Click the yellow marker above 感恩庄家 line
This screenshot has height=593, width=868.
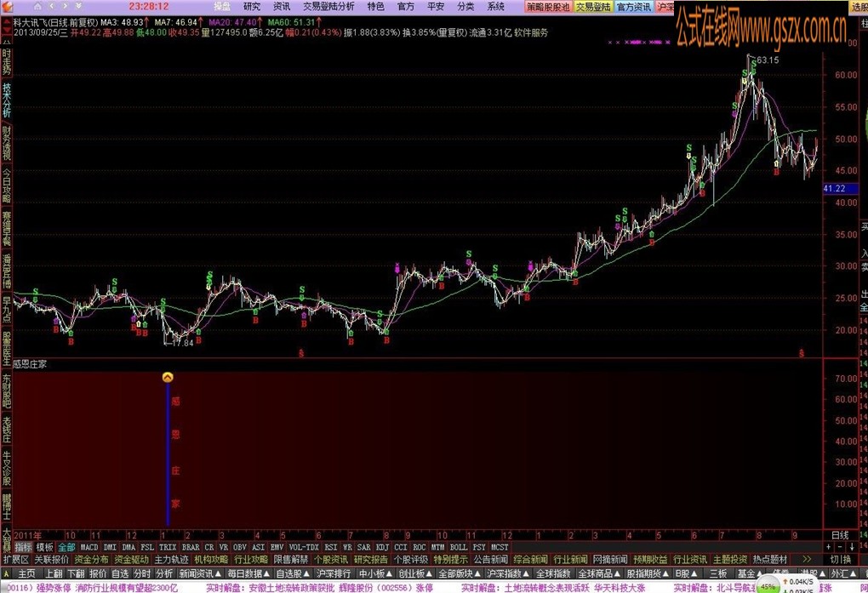(168, 377)
